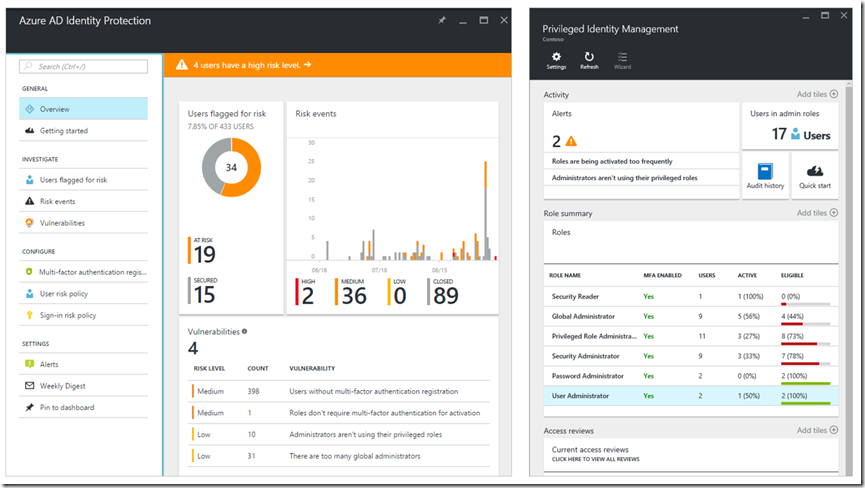Click There are too many global administrators row
Viewport: 865px width, 488px height.
pos(339,456)
